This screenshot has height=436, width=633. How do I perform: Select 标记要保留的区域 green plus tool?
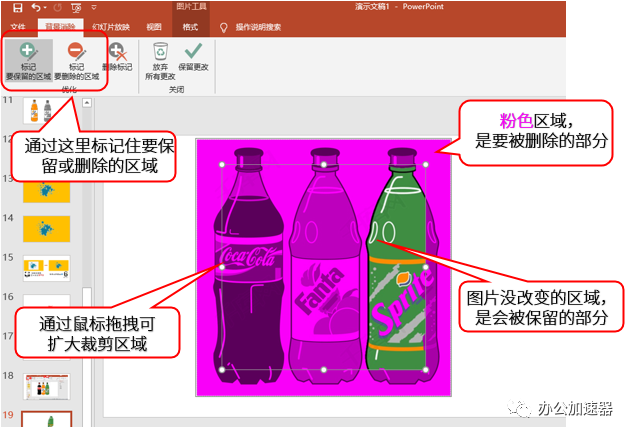[29, 61]
